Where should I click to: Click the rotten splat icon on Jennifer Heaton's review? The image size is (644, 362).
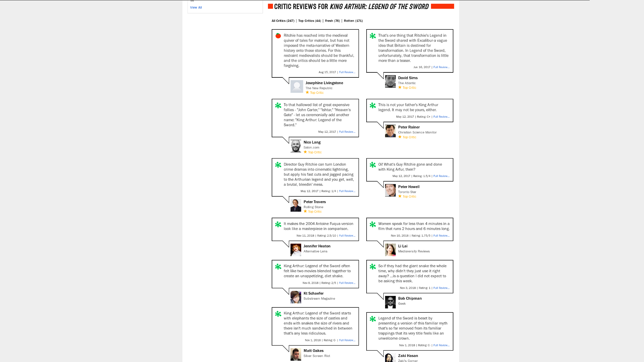pos(278,224)
